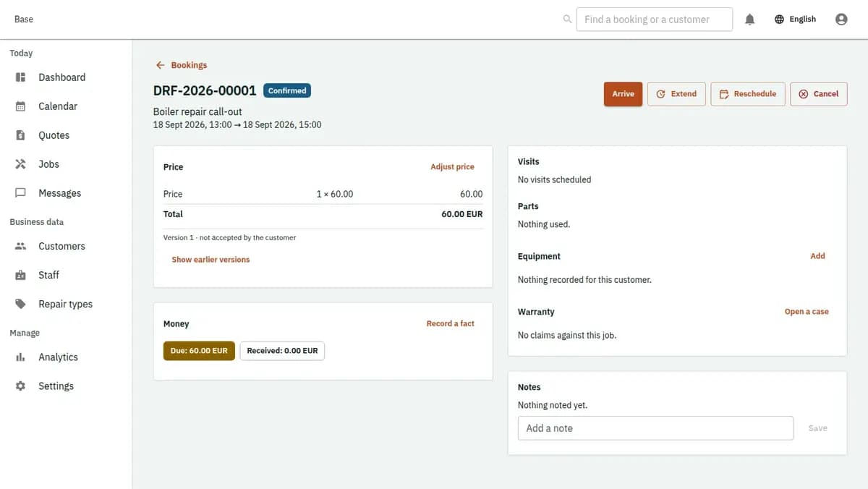Go to Dashboard menu item
Viewport: 868px width, 489px height.
coord(66,77)
